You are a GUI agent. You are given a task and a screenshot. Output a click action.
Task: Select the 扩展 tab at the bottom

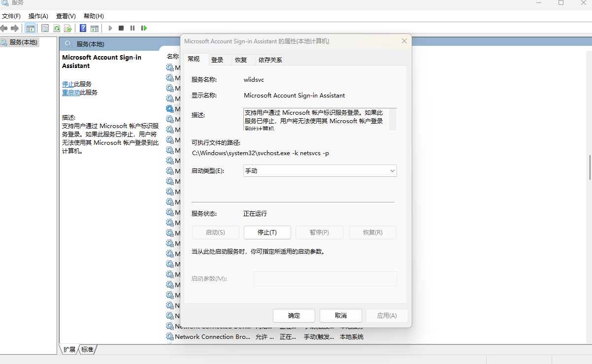pyautogui.click(x=69, y=349)
